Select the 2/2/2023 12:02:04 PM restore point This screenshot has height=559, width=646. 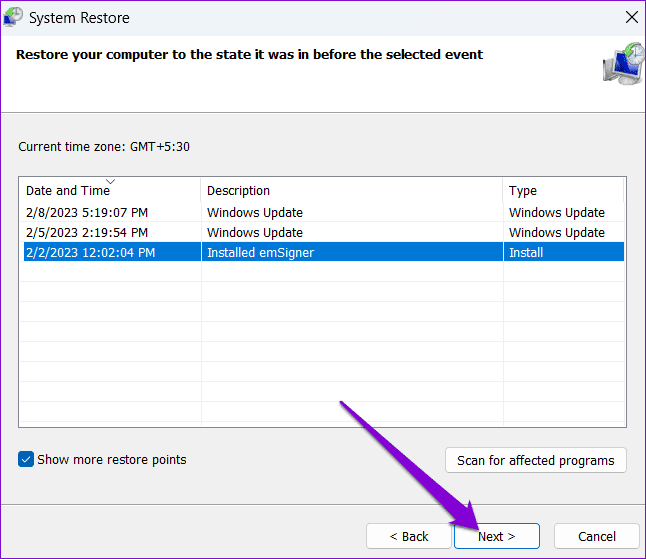90,253
